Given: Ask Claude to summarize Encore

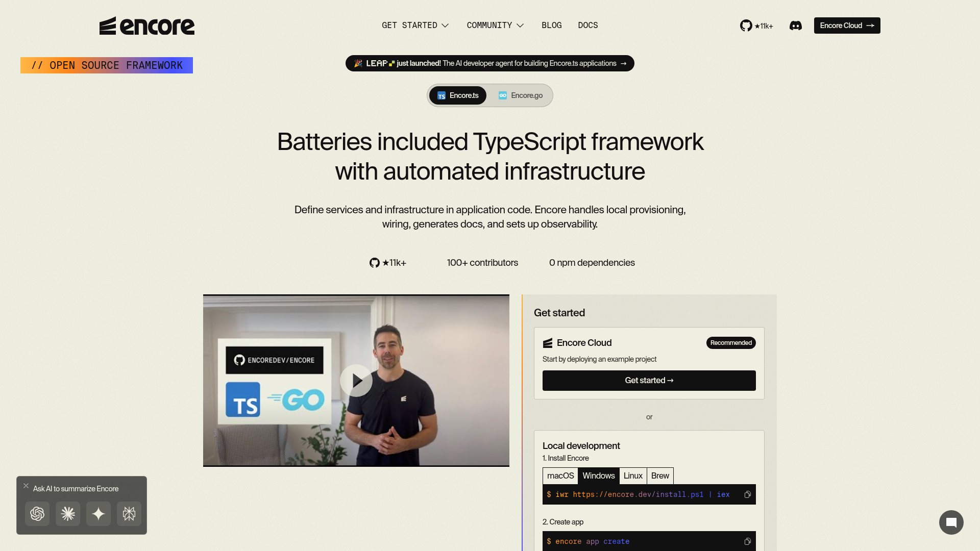Looking at the screenshot, I should [68, 513].
